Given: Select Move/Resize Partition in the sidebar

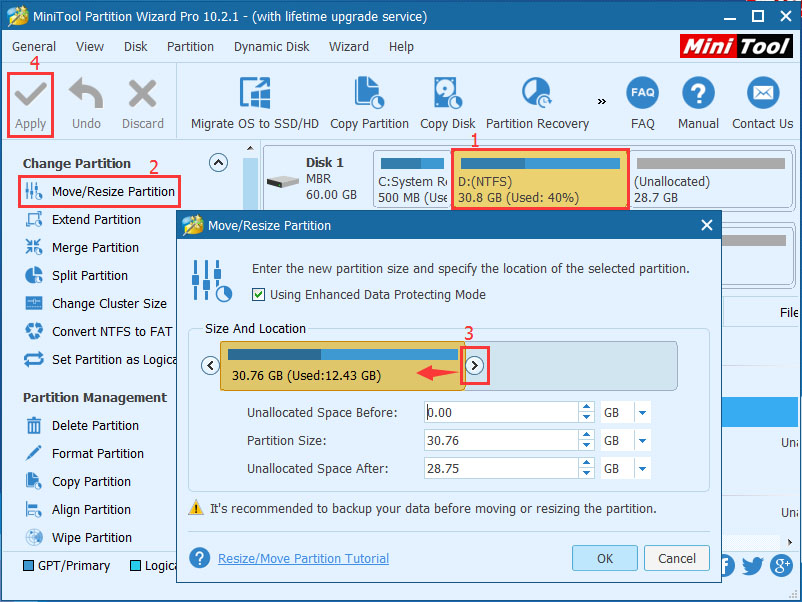Looking at the screenshot, I should 100,191.
